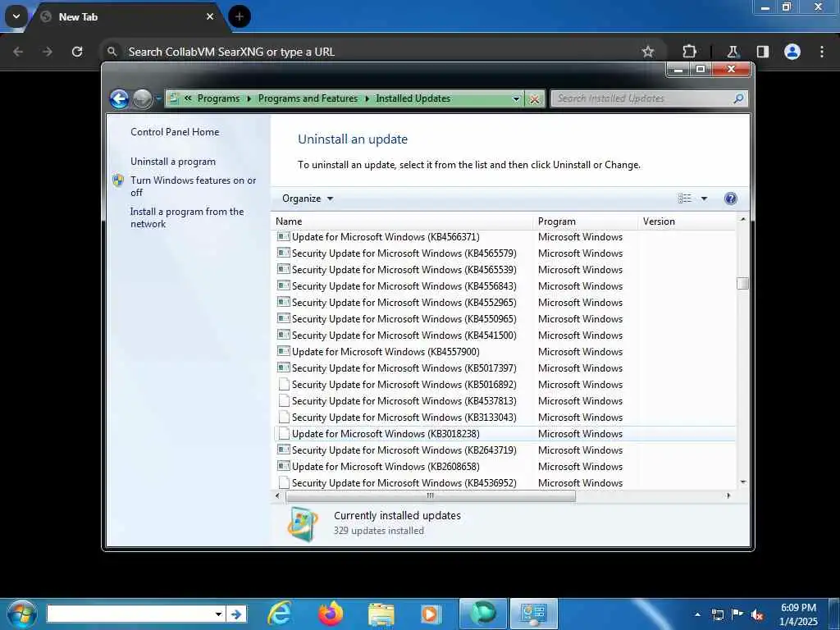This screenshot has width=840, height=630.
Task: Open the Action Center flag tray icon
Action: [x=737, y=614]
